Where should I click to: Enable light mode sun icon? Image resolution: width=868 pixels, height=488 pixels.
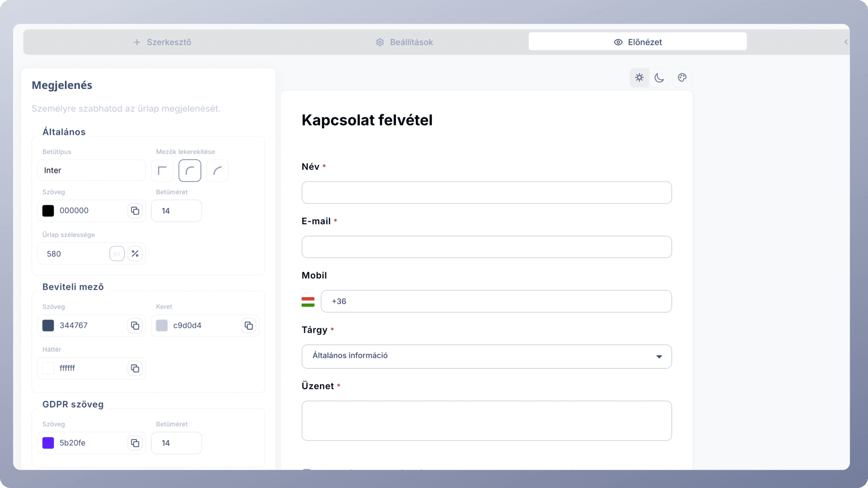coord(639,78)
